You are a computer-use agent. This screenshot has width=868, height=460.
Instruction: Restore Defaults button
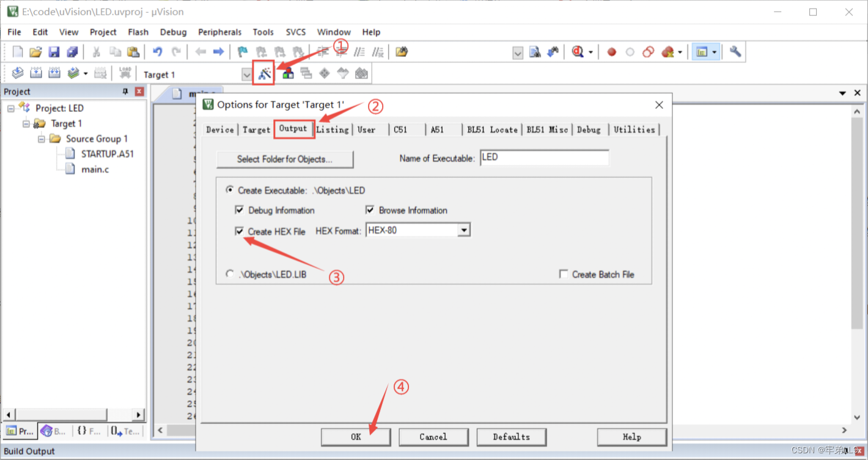[x=512, y=437]
